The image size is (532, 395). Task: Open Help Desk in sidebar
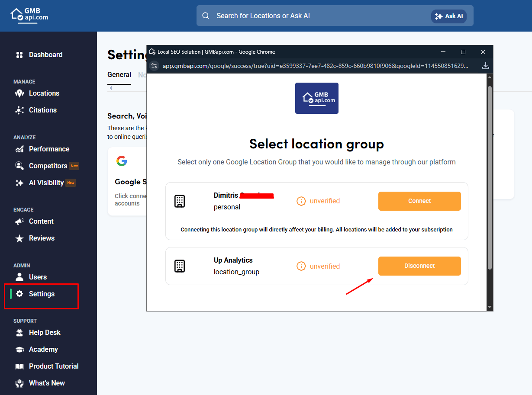(45, 333)
